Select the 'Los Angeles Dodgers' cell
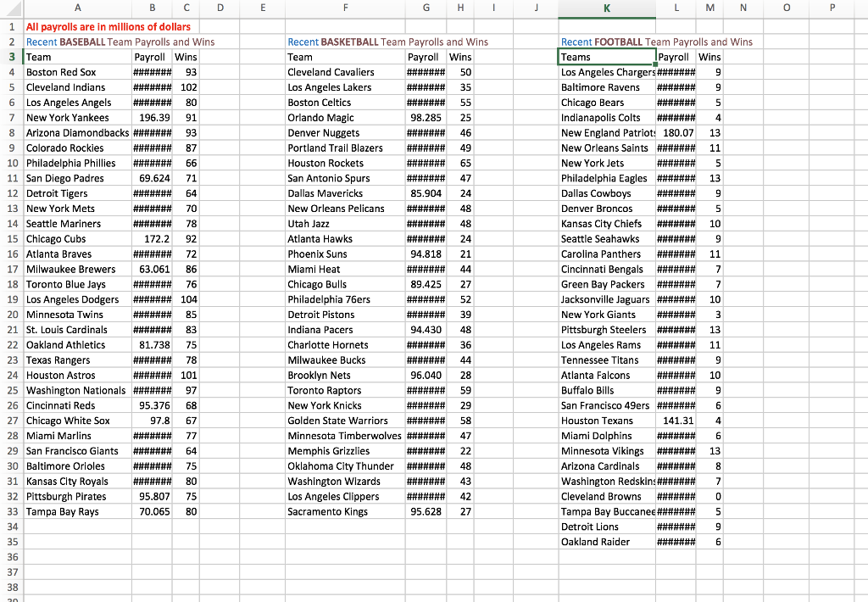 pos(77,299)
